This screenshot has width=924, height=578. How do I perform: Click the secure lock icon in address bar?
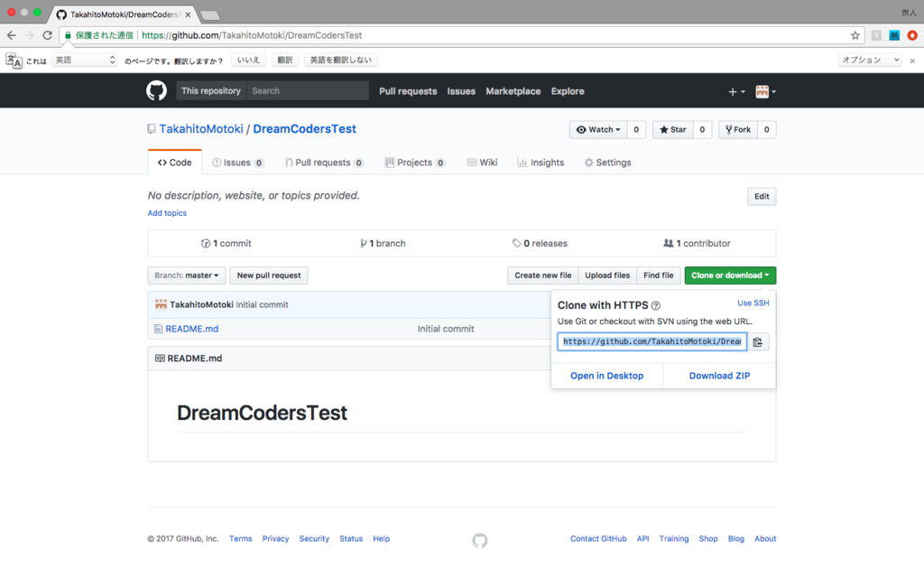click(x=68, y=35)
